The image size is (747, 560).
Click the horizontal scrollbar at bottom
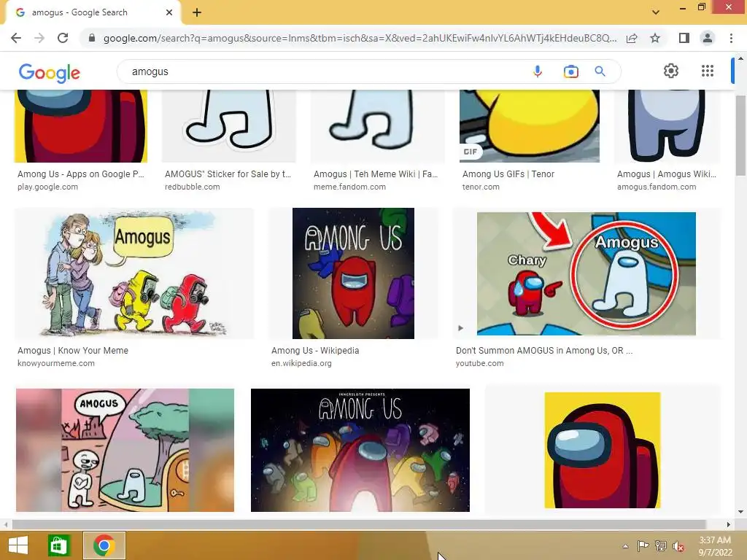tap(359, 524)
